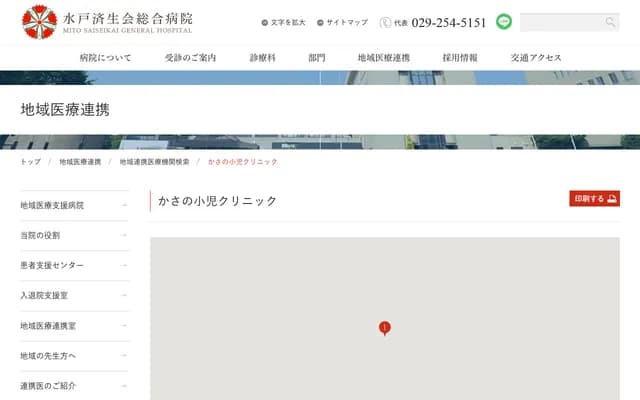This screenshot has height=400, width=640.
Task: Click the 文字を拡大 bullet icon
Action: click(x=264, y=23)
